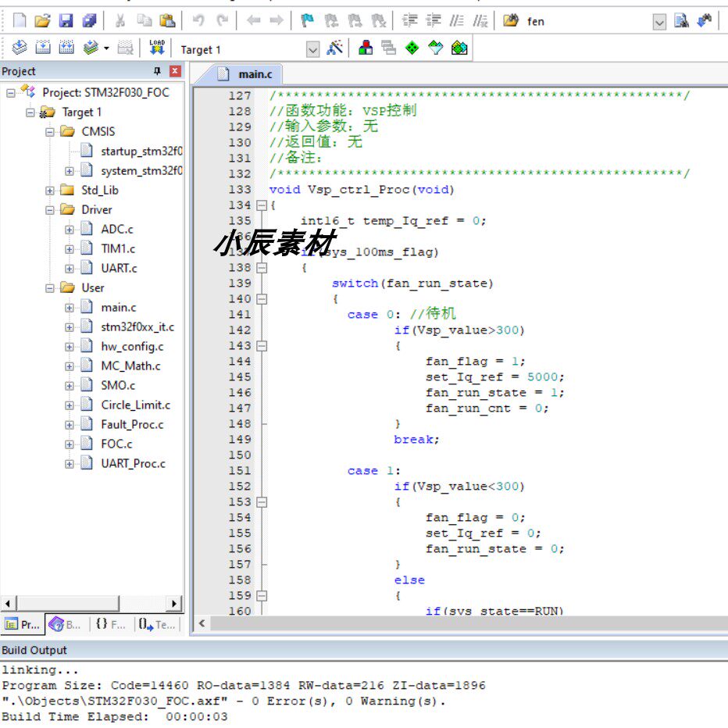Unindent the selected lines
Screen dimensions: 728x728
tap(434, 21)
